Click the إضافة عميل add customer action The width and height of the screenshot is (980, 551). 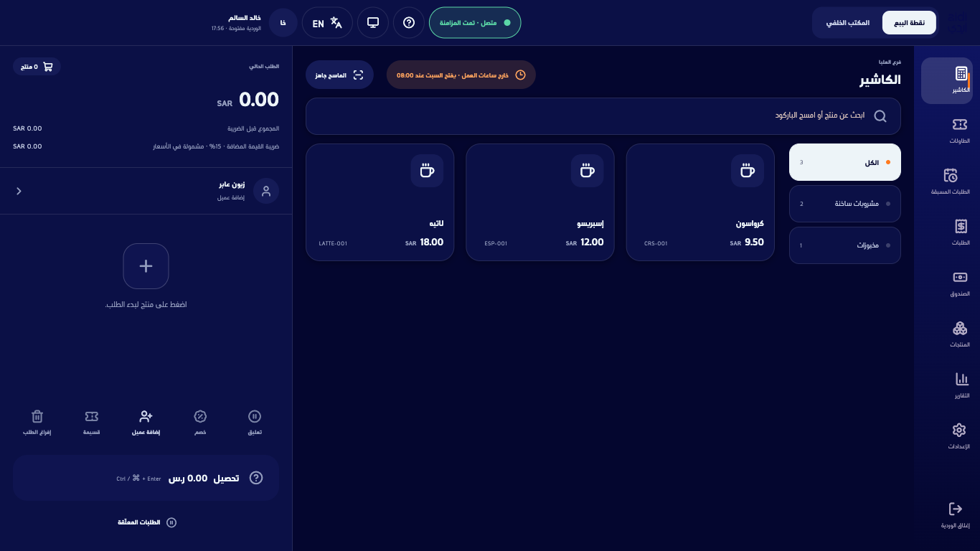[x=146, y=423]
